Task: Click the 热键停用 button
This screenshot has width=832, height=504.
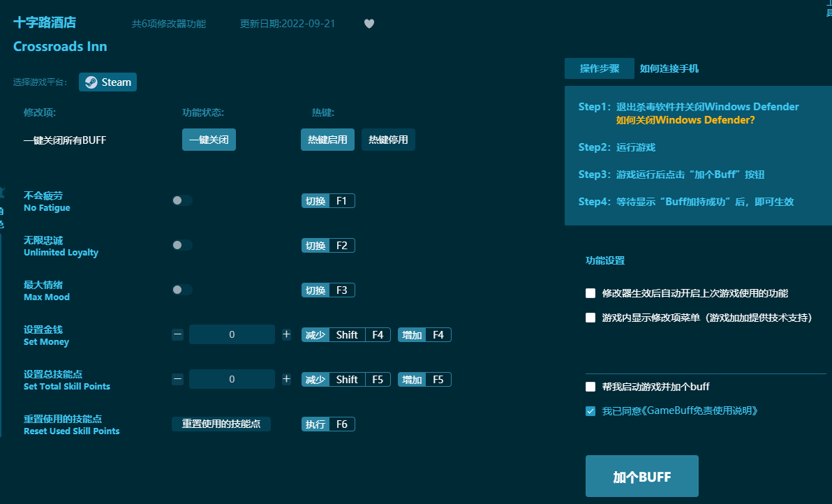Action: tap(388, 140)
